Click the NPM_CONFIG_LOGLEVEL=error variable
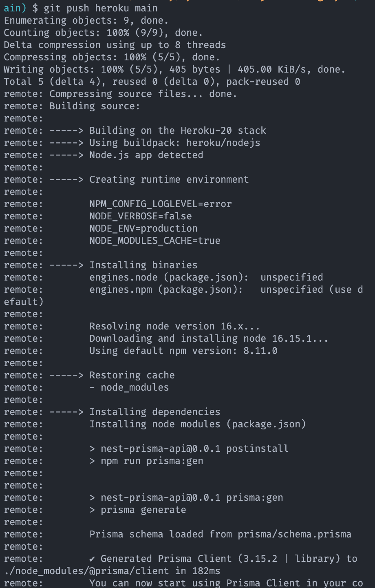 tap(160, 204)
